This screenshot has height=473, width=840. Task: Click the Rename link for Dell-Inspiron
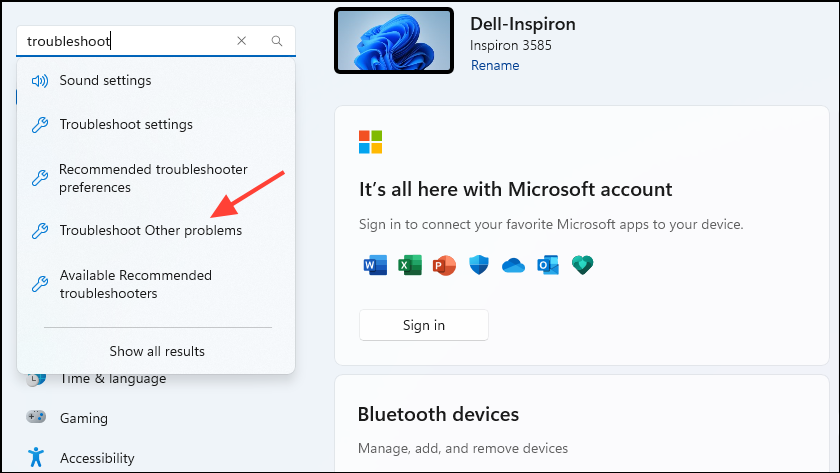[x=495, y=65]
